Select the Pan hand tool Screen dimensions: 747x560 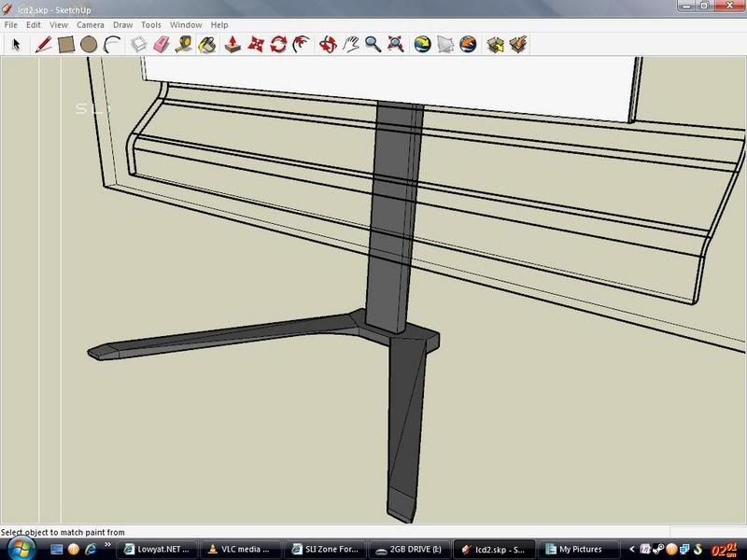(351, 44)
